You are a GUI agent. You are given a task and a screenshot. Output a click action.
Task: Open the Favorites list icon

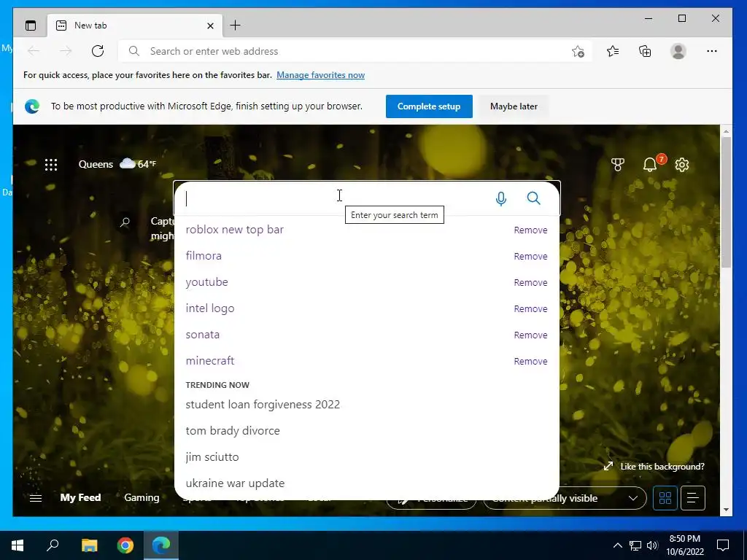click(613, 51)
